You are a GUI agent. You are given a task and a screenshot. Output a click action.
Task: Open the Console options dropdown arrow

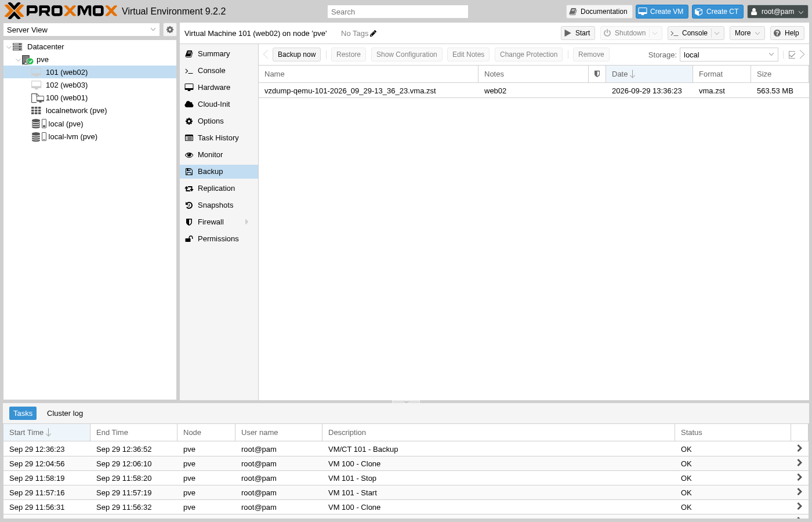(717, 33)
